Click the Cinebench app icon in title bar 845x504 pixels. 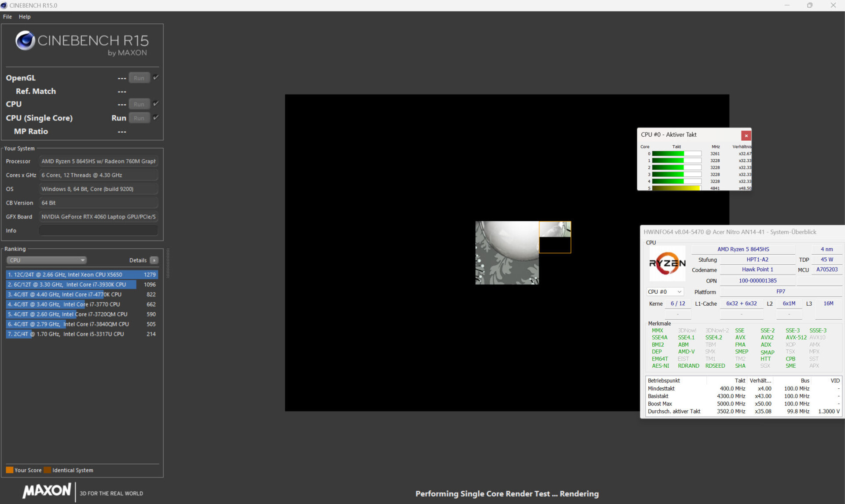[4, 5]
